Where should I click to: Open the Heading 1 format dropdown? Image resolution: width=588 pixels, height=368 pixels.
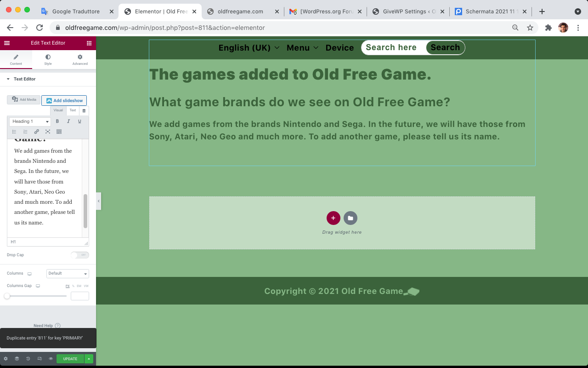pos(30,121)
